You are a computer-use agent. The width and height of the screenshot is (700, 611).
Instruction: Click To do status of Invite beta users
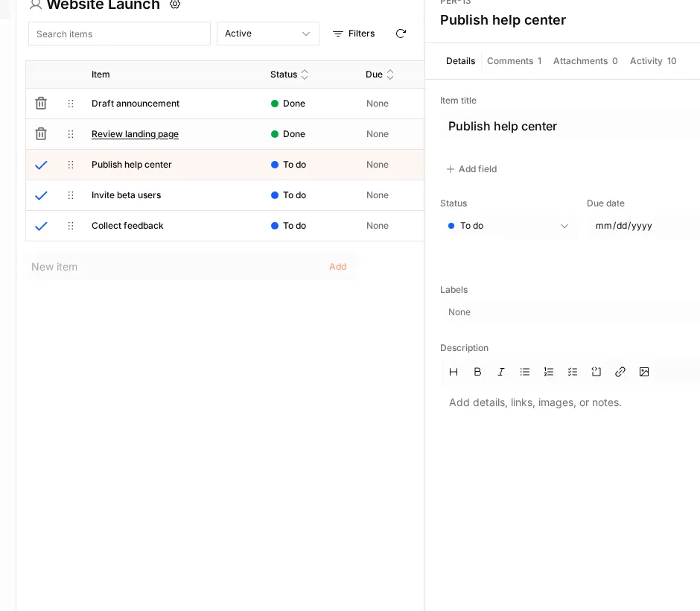(288, 195)
